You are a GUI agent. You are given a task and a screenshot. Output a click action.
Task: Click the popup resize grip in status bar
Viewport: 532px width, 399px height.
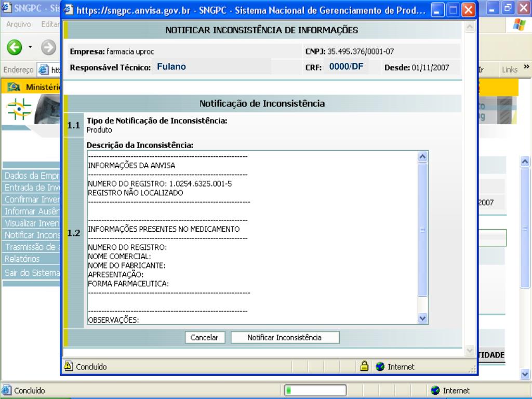(x=472, y=370)
